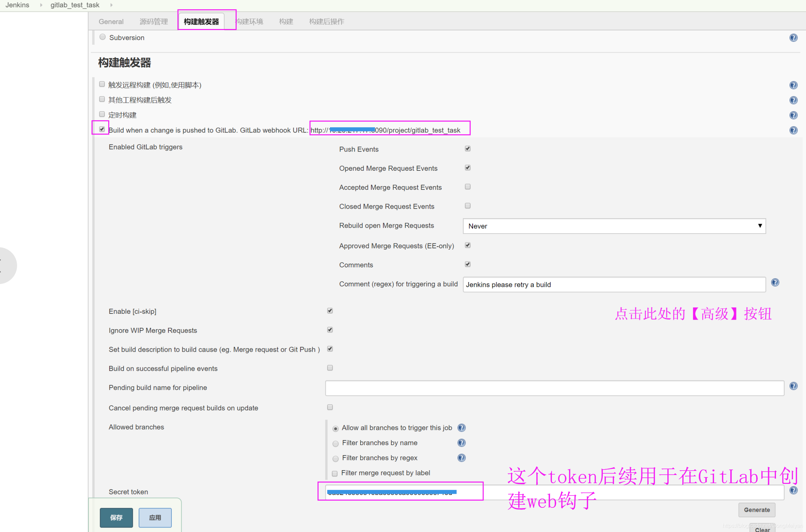Viewport: 806px width, 532px height.
Task: Switch to the General tab
Action: (111, 22)
